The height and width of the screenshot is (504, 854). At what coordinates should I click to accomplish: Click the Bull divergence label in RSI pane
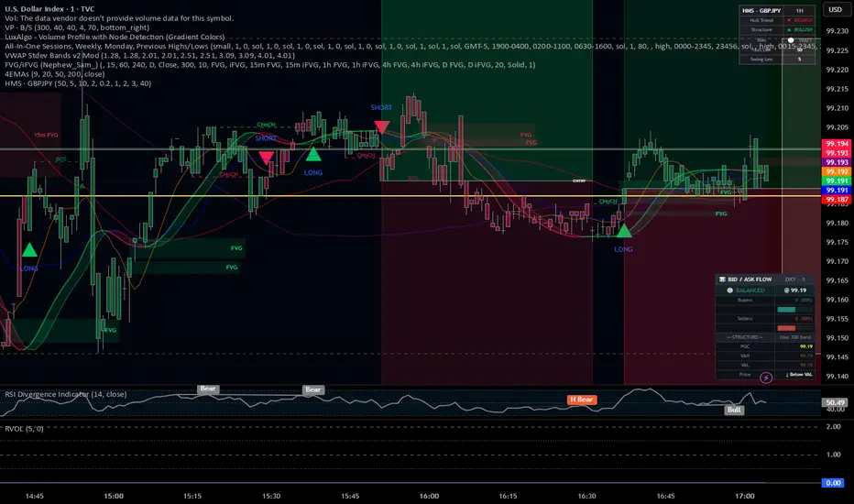coord(734,410)
